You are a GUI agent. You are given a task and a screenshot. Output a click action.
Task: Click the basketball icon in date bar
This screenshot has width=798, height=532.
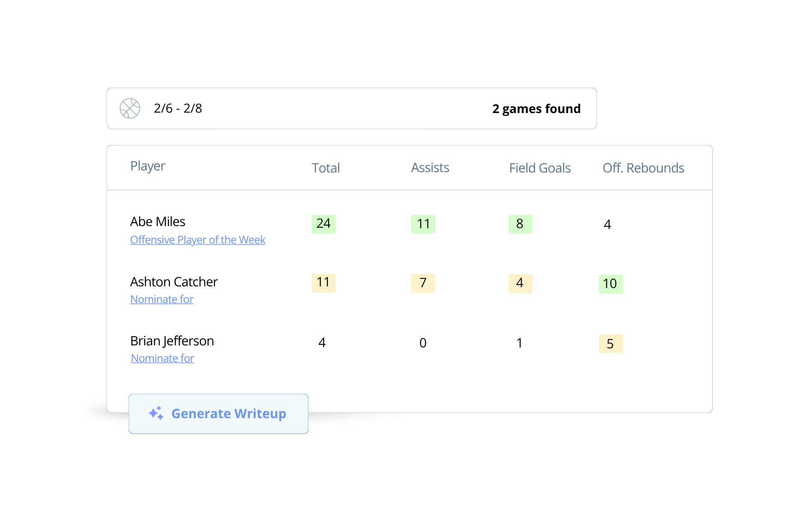pos(130,108)
